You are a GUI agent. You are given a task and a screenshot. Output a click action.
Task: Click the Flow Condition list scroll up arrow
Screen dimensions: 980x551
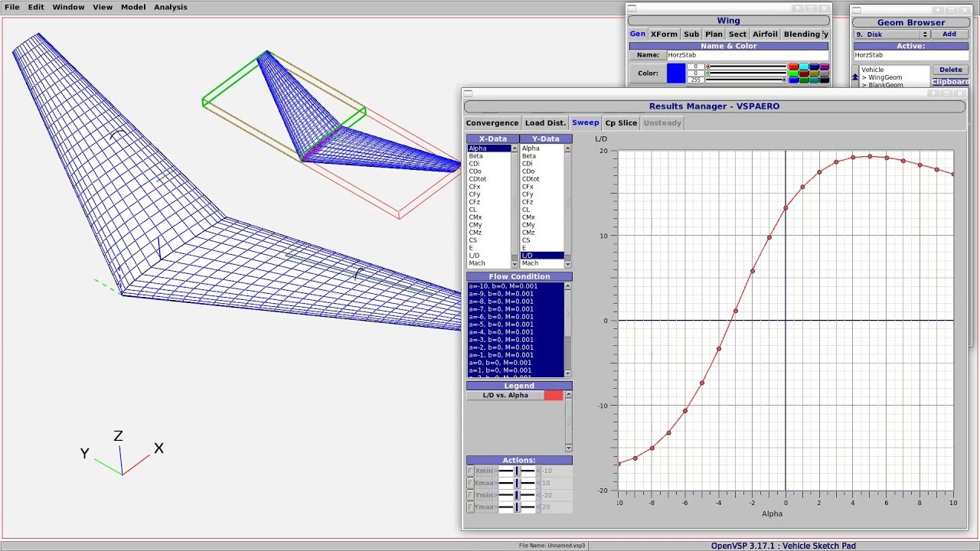point(568,286)
